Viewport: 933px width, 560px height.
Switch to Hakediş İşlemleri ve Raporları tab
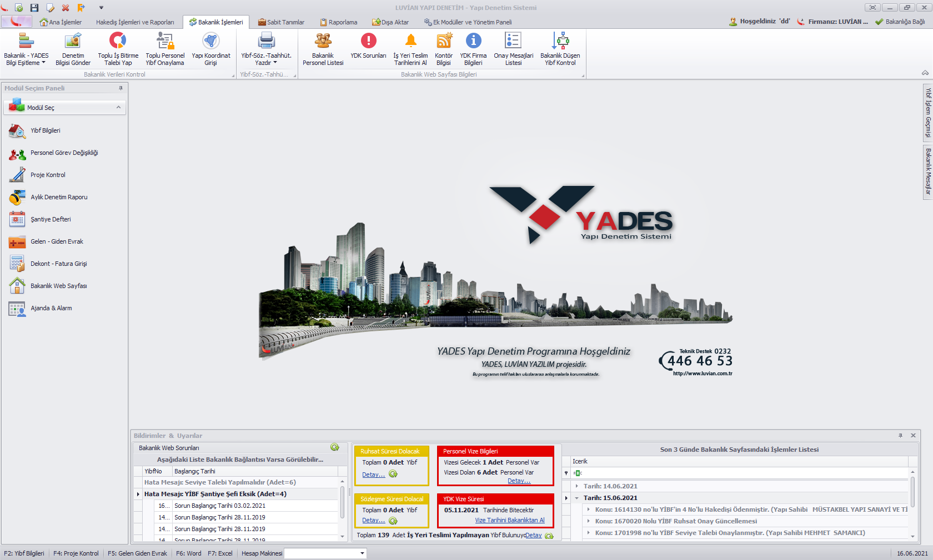pyautogui.click(x=135, y=22)
